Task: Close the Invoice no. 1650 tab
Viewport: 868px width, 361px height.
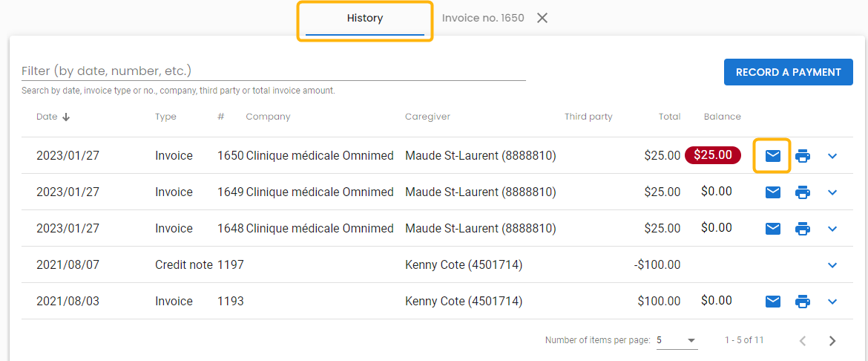Action: 542,19
